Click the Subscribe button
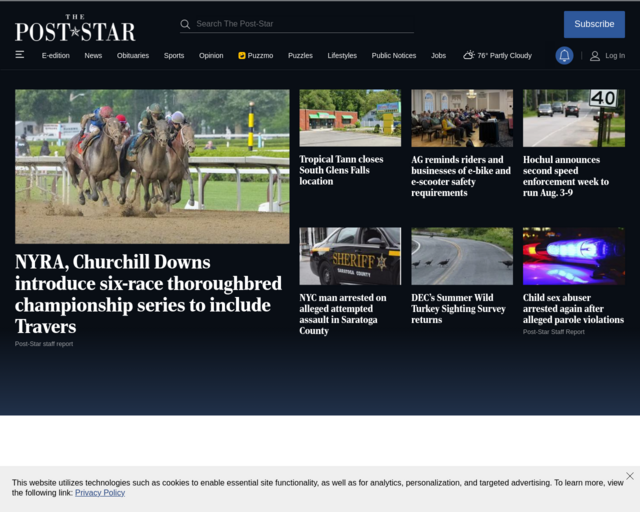The height and width of the screenshot is (512, 640). [x=594, y=24]
